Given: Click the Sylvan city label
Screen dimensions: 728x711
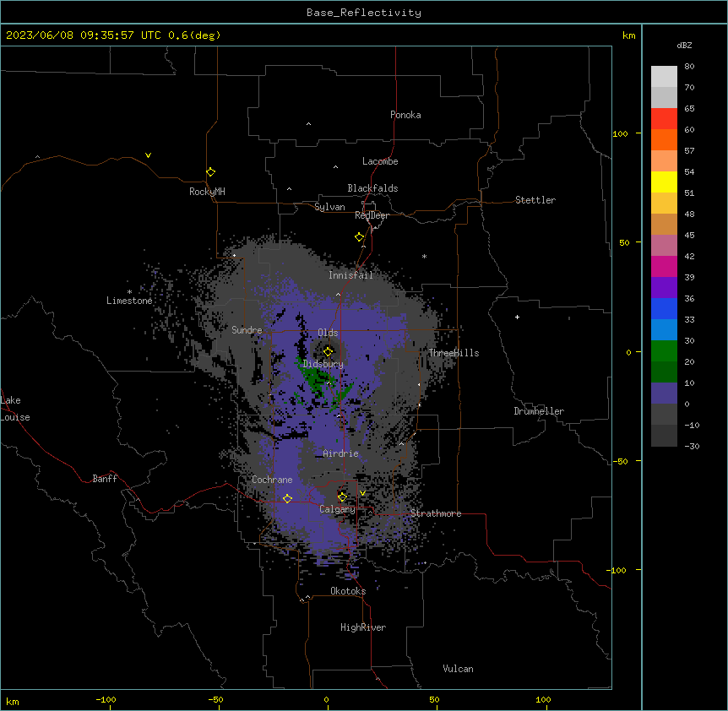Looking at the screenshot, I should (329, 207).
